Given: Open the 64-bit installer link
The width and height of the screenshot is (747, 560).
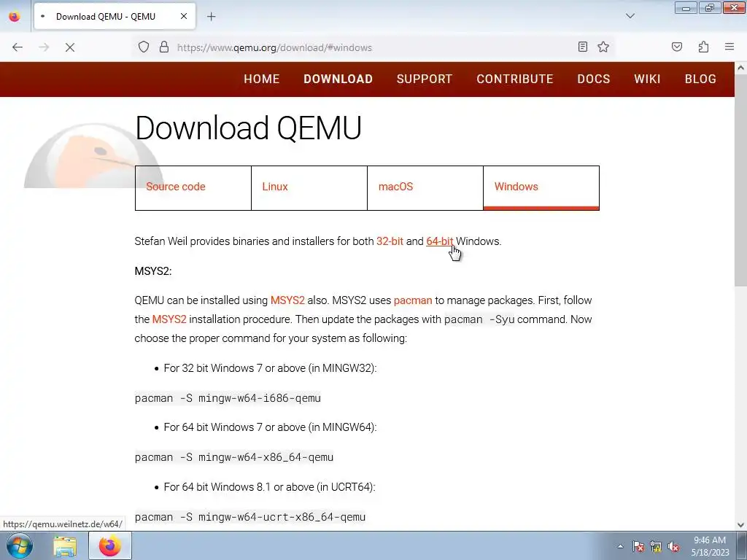Looking at the screenshot, I should (439, 241).
